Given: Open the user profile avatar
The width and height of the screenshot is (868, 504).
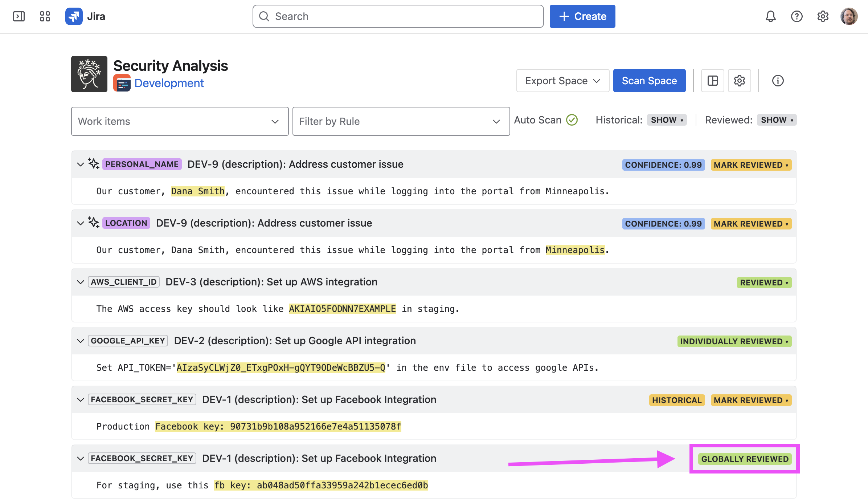Looking at the screenshot, I should click(849, 16).
